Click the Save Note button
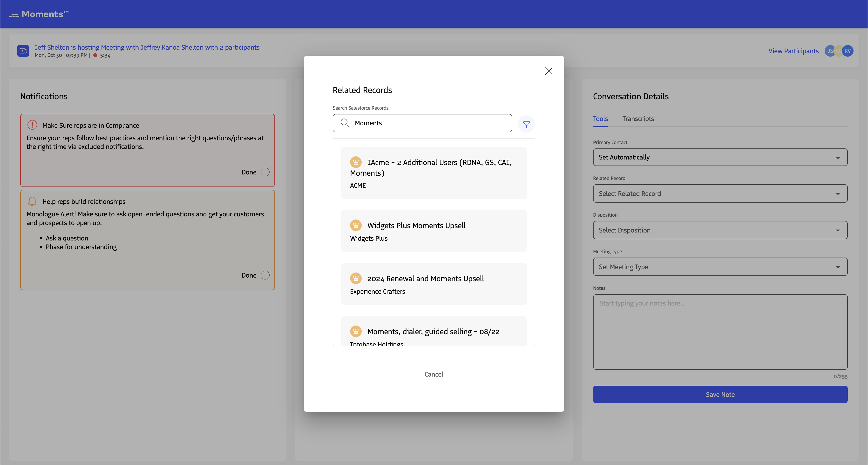The height and width of the screenshot is (465, 868). click(720, 394)
